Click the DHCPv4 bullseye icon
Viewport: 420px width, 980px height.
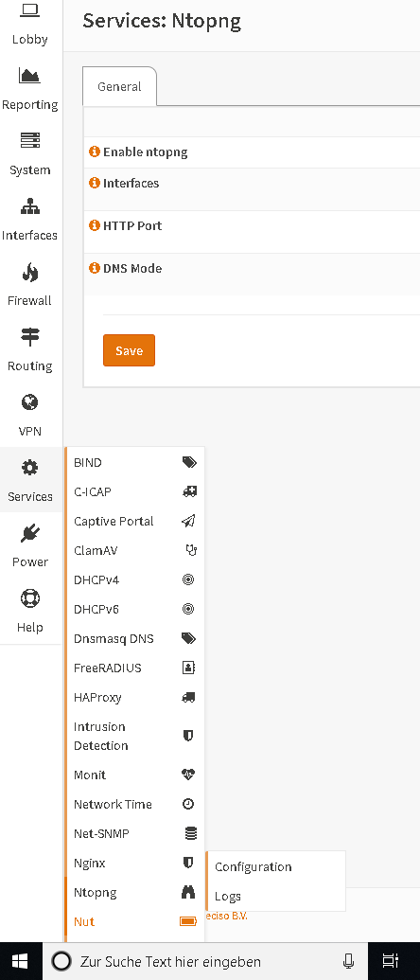click(188, 579)
